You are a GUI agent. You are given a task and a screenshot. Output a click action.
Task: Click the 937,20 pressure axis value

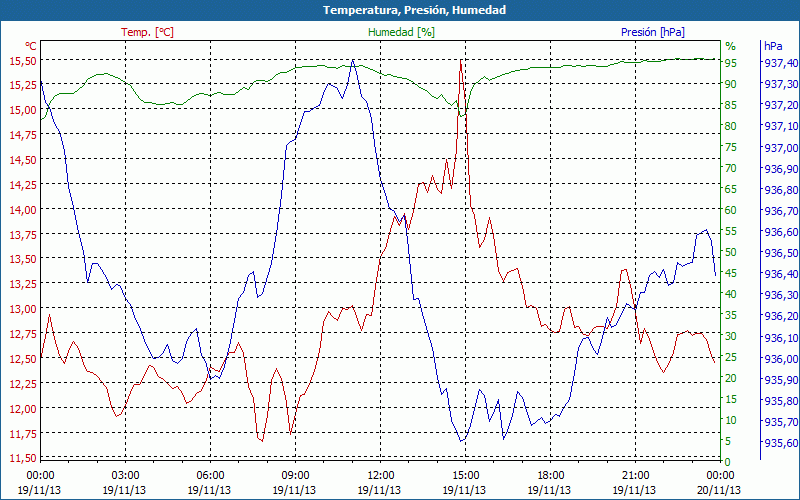pyautogui.click(x=779, y=105)
